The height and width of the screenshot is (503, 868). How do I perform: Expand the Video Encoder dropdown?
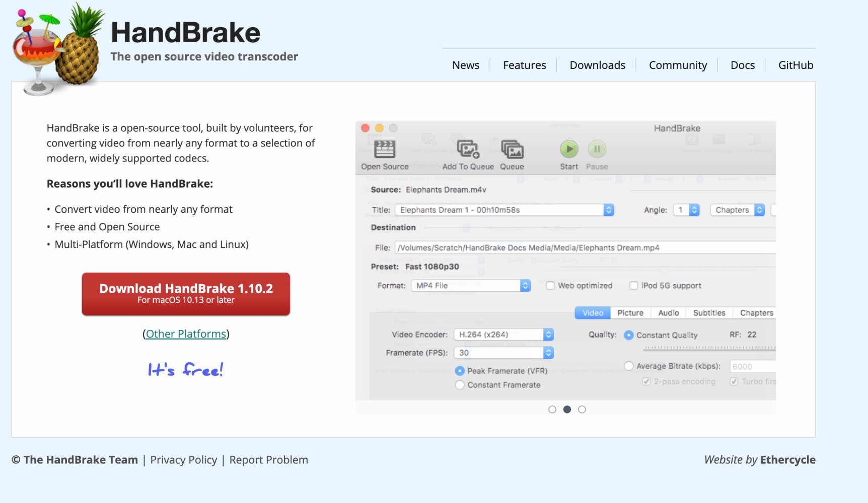click(548, 334)
